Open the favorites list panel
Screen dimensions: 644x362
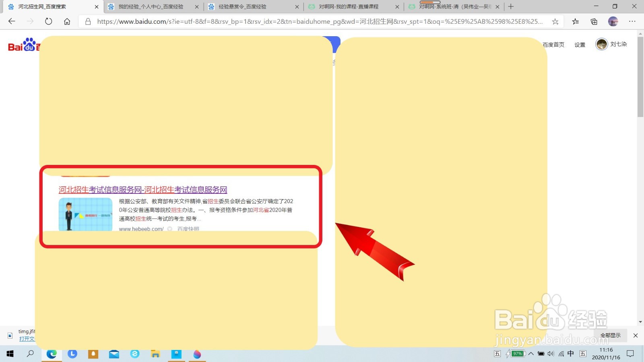(576, 21)
